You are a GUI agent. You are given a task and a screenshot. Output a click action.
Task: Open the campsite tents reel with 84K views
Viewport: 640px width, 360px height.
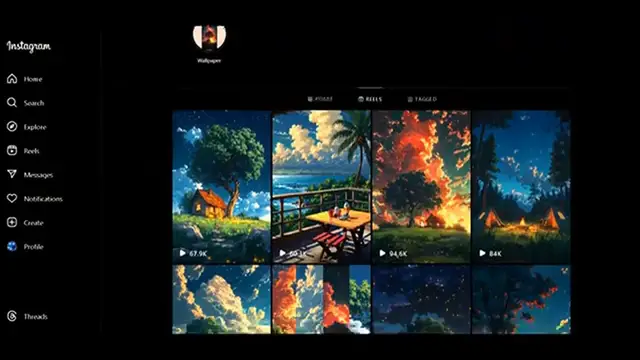(521, 187)
